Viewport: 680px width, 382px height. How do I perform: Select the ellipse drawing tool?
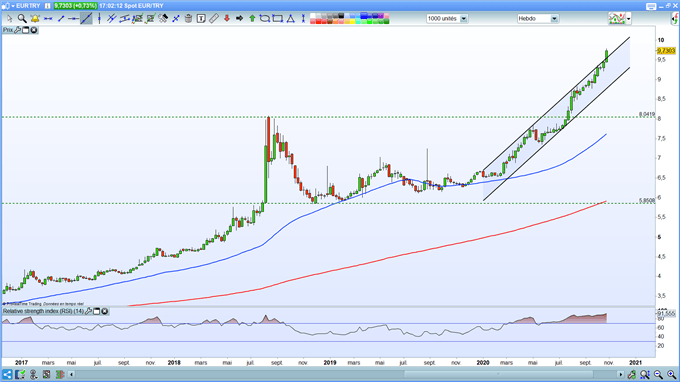(265, 19)
